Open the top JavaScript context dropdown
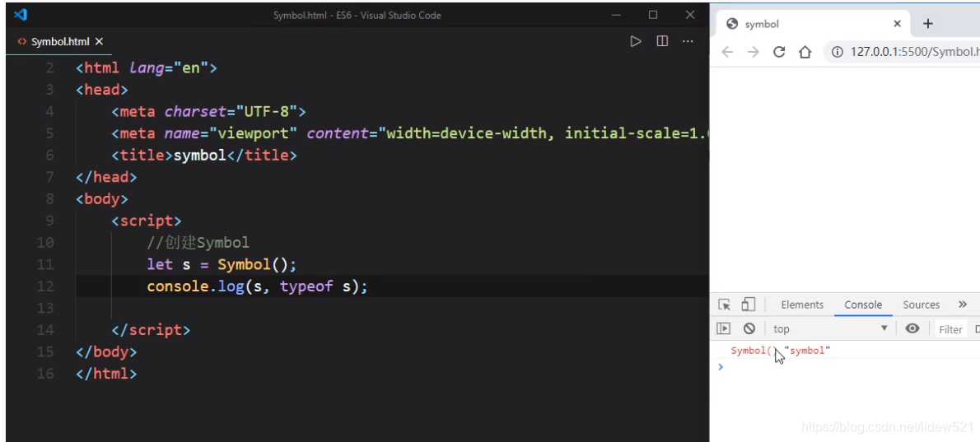 pyautogui.click(x=831, y=328)
